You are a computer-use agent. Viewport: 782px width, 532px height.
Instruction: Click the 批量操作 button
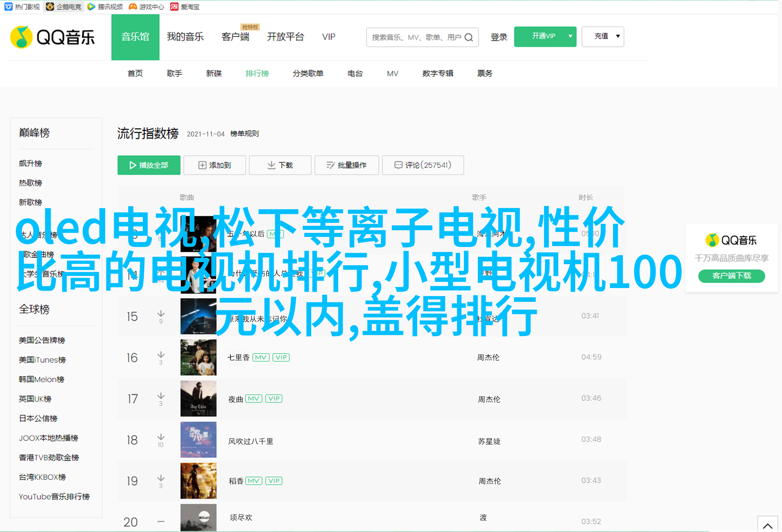pyautogui.click(x=346, y=165)
